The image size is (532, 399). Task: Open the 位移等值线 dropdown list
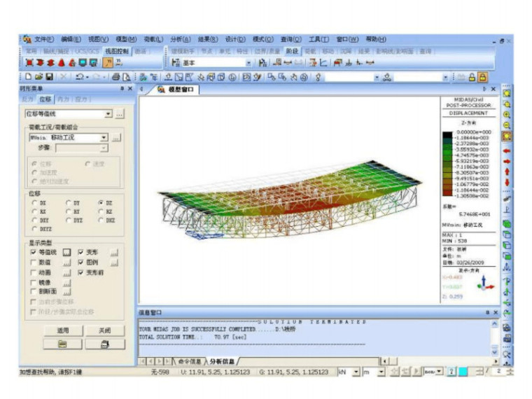tap(108, 114)
